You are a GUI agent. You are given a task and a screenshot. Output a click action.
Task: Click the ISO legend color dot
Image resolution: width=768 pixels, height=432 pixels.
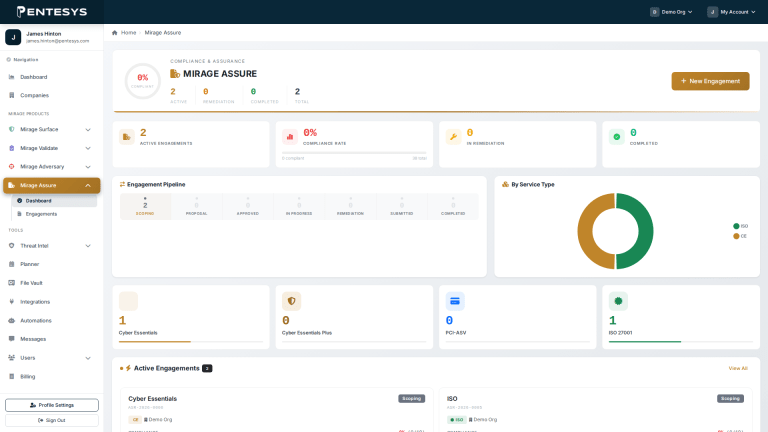736,226
